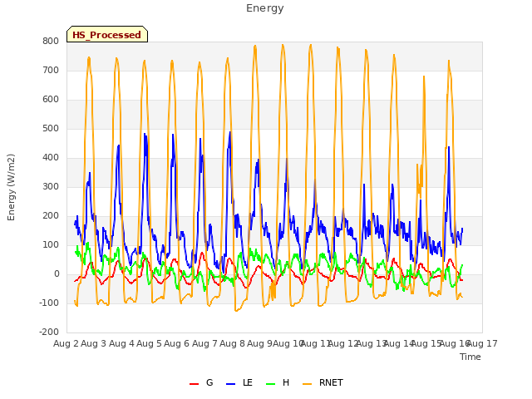Viewport: 532px width, 399px height.
Task: Click the orange RNET legend swatch
Action: 307,384
